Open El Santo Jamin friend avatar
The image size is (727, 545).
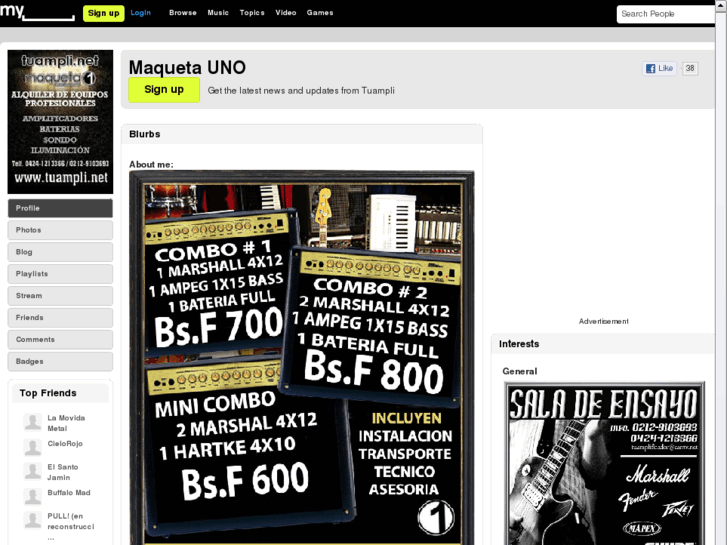pyautogui.click(x=33, y=471)
